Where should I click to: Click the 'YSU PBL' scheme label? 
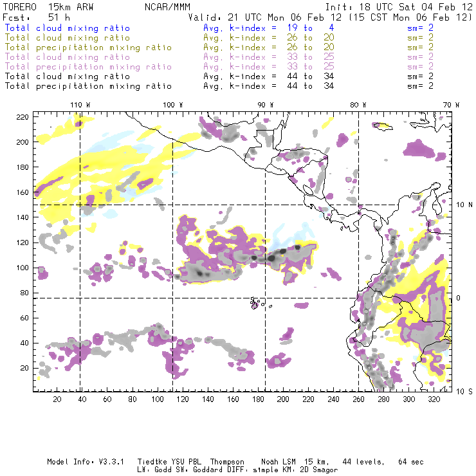tap(187, 462)
